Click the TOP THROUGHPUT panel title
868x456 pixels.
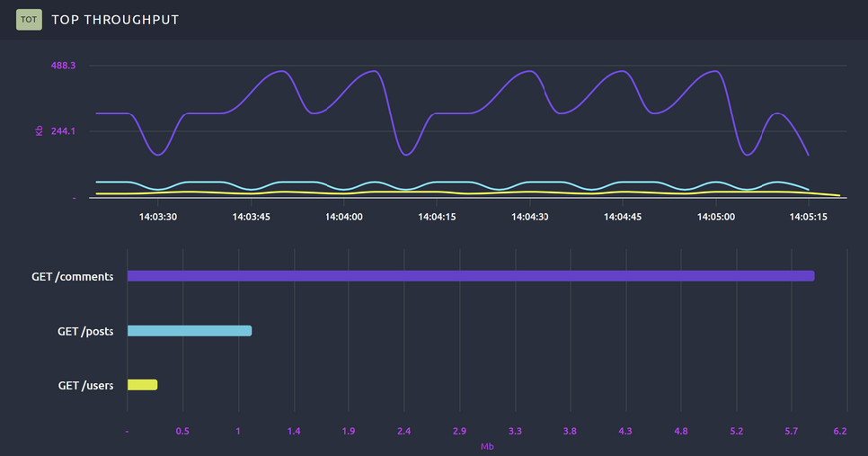[115, 20]
